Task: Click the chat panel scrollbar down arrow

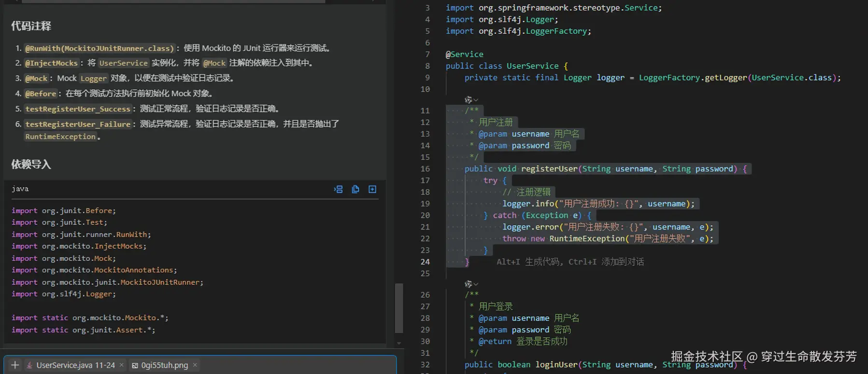Action: (399, 343)
